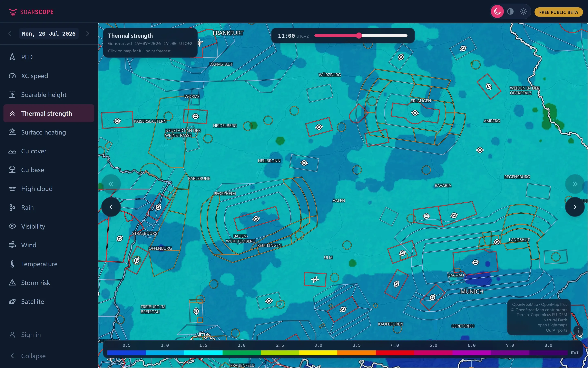Screen dimensions: 588x368
Task: Click the Temperature thermometer icon
Action: click(12, 264)
